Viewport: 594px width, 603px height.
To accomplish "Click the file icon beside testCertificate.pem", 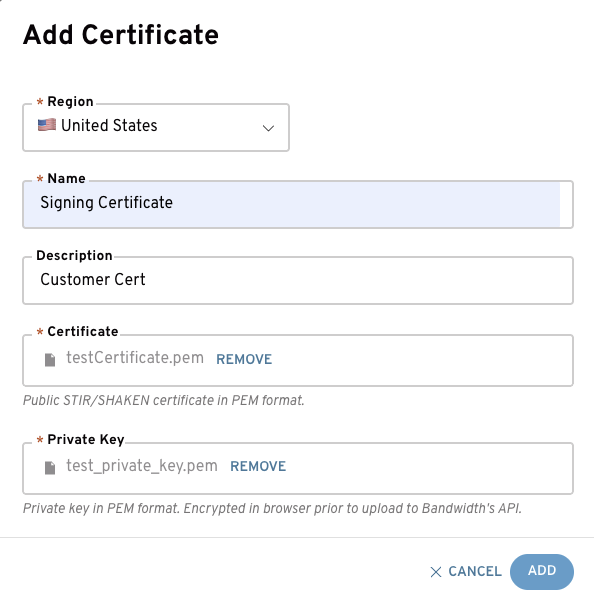I will (50, 360).
